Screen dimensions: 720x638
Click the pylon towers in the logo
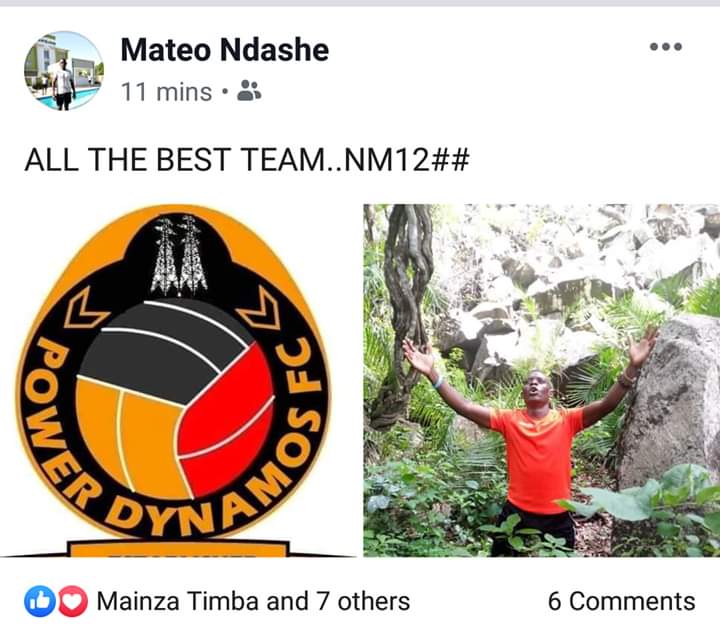point(179,255)
